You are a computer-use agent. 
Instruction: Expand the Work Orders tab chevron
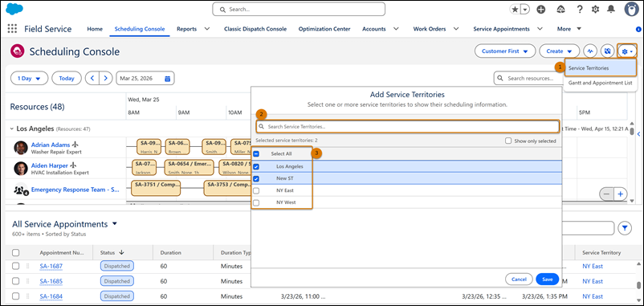(x=456, y=29)
